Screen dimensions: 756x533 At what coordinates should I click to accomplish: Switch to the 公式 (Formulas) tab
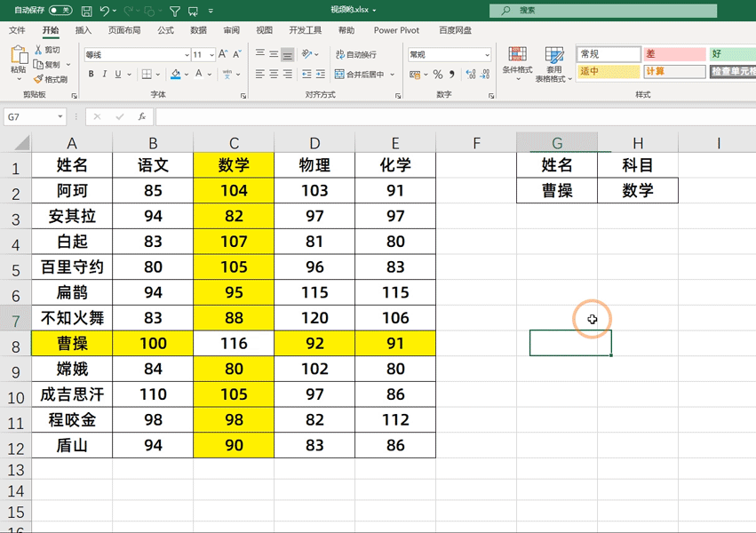[x=165, y=30]
